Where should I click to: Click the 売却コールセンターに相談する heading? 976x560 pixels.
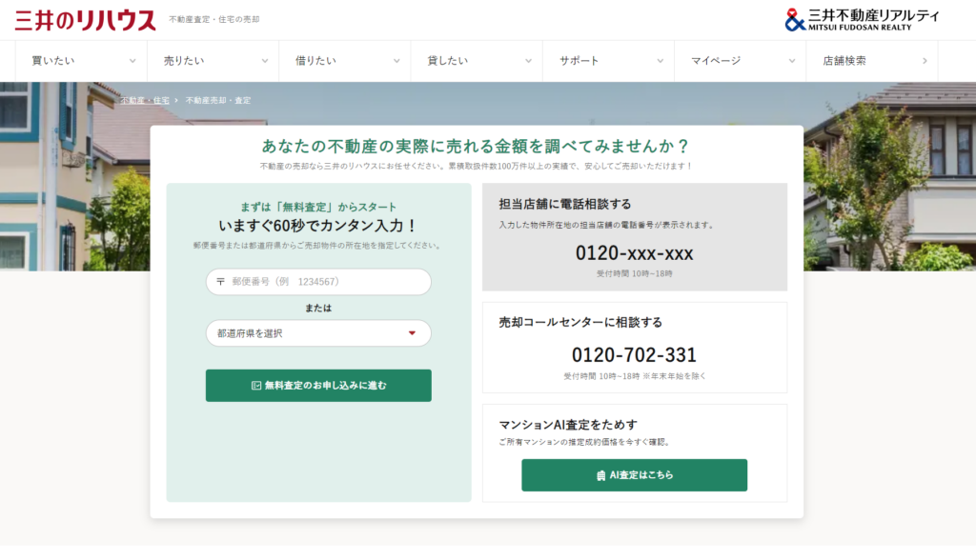click(580, 322)
